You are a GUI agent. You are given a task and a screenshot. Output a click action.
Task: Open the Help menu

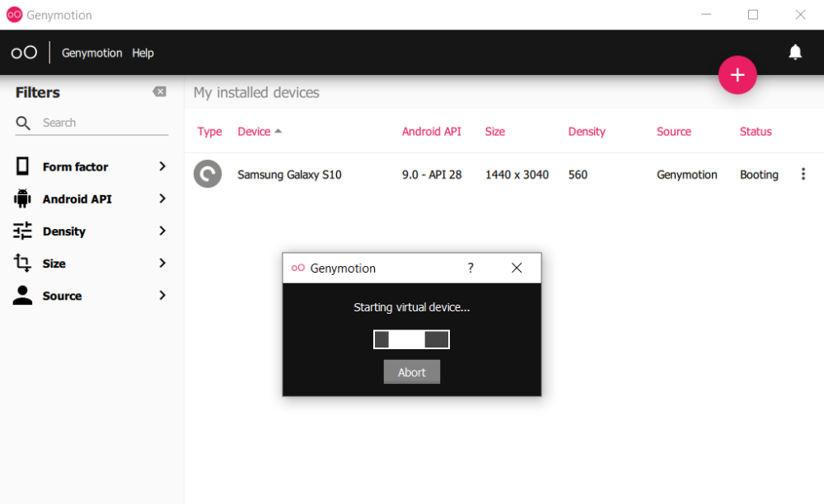pyautogui.click(x=143, y=53)
